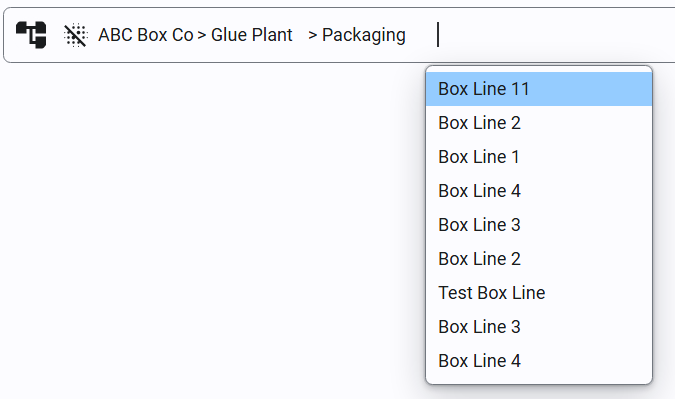The image size is (675, 399).
Task: Expand the chevron before Packaging
Action: click(x=313, y=35)
